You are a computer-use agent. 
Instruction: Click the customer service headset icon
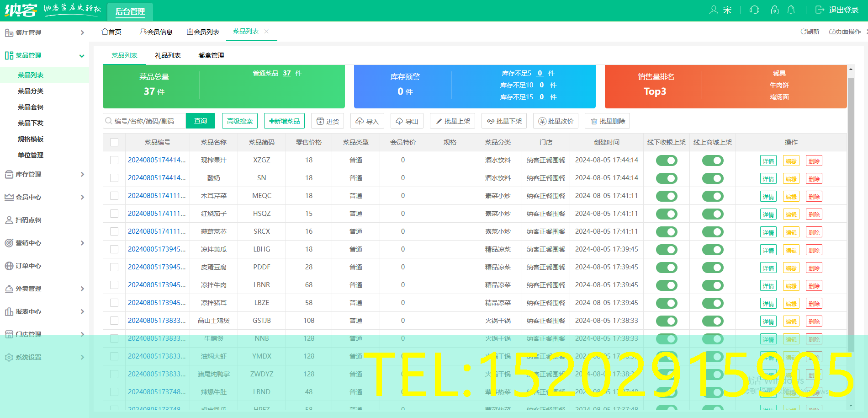[x=754, y=10]
